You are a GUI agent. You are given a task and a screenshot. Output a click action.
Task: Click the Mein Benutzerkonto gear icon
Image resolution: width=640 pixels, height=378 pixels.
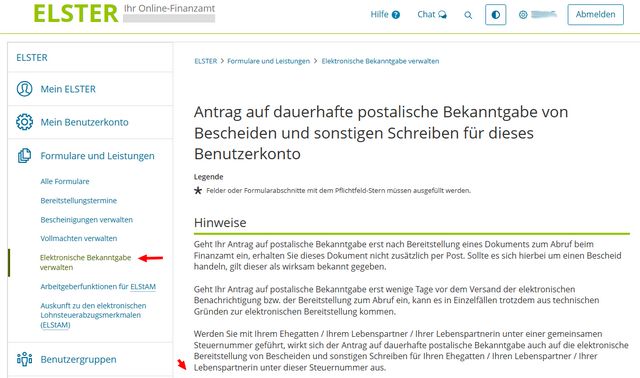tap(24, 122)
